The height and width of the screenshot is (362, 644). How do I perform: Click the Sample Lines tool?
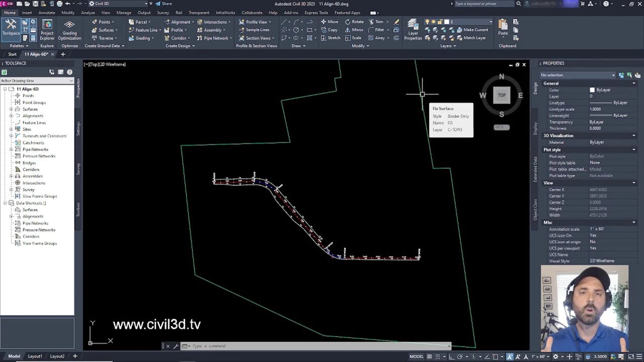pos(257,30)
